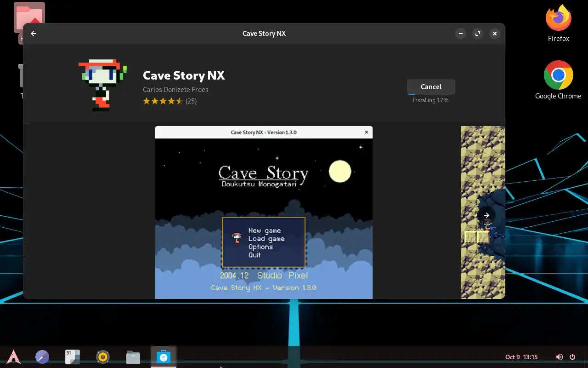This screenshot has width=588, height=368.
Task: Go back using the header arrow
Action: 34,34
